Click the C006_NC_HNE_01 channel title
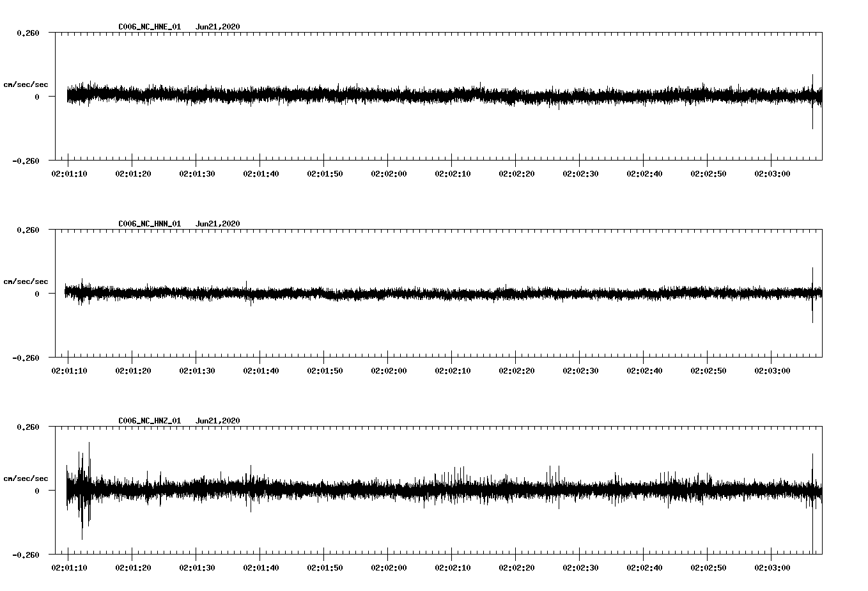Screen dimensions: 868x591 (x=150, y=27)
